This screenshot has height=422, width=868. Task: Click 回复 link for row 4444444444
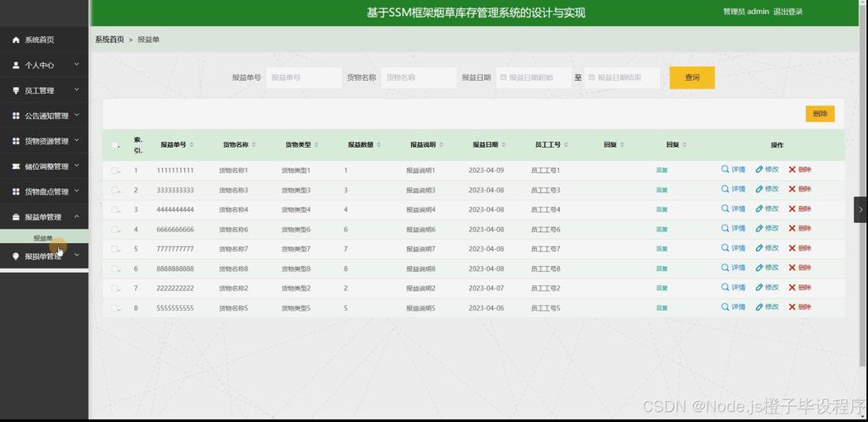click(661, 209)
